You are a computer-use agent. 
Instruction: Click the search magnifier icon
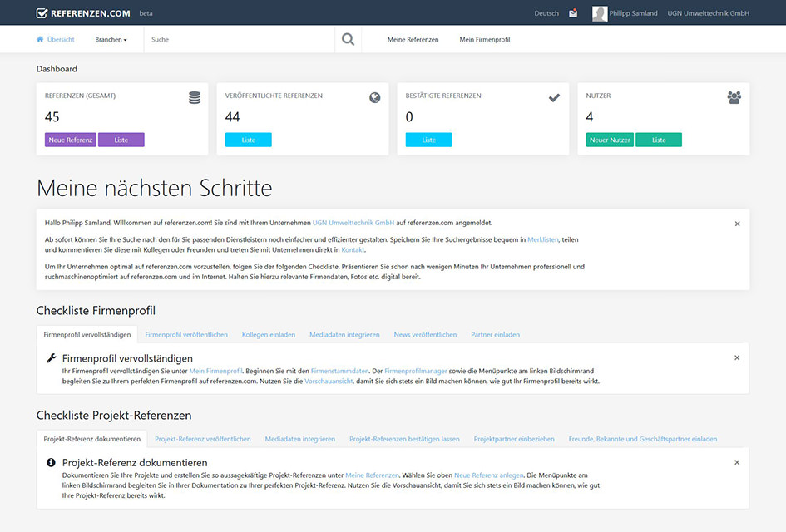pos(348,38)
